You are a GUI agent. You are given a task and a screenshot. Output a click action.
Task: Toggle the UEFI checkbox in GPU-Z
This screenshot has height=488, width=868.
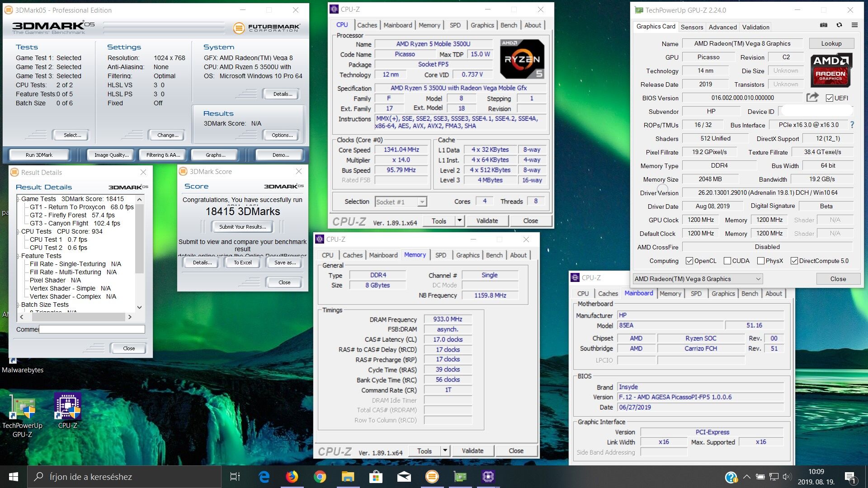click(x=829, y=98)
